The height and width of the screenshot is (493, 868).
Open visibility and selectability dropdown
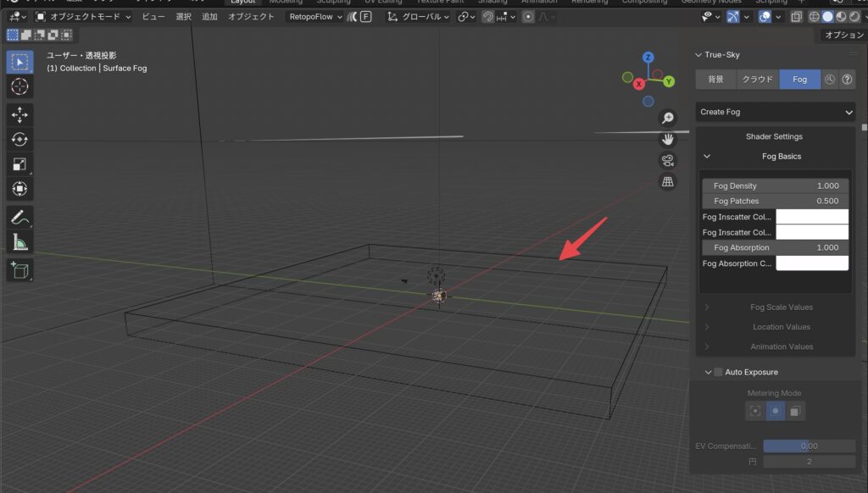coord(711,17)
